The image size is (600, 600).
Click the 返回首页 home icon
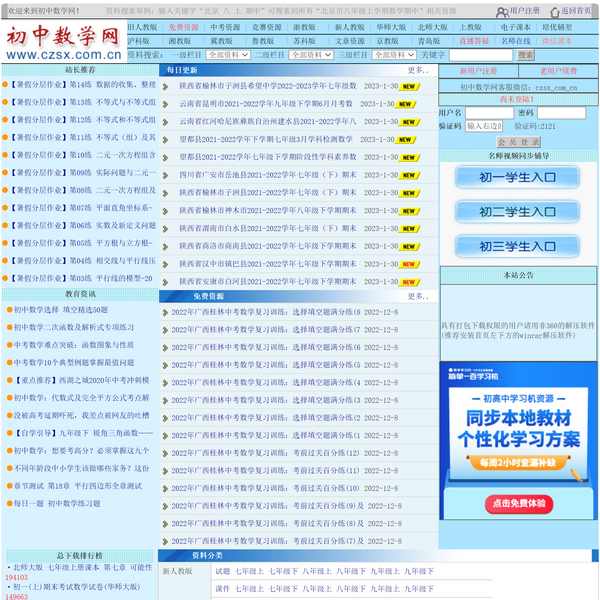click(555, 10)
